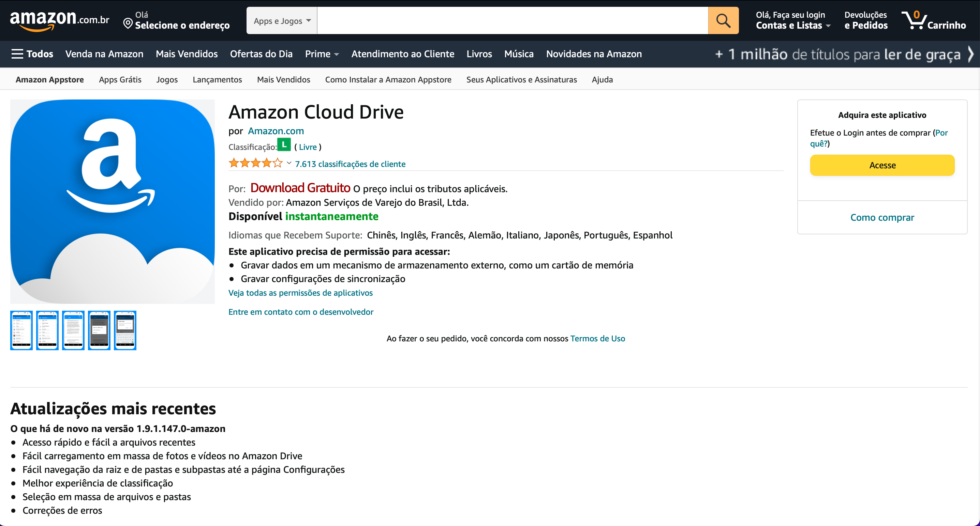Go to Atendimento ao Cliente
The width and height of the screenshot is (980, 526).
pos(402,54)
